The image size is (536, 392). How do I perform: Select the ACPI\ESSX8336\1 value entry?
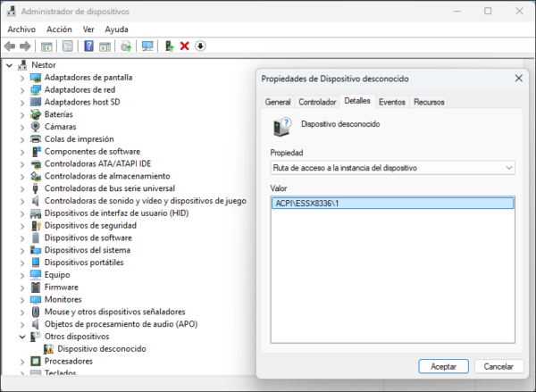[392, 204]
